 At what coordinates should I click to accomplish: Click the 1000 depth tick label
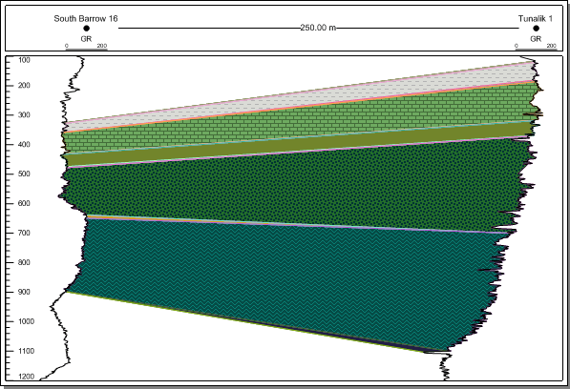[x=25, y=321]
